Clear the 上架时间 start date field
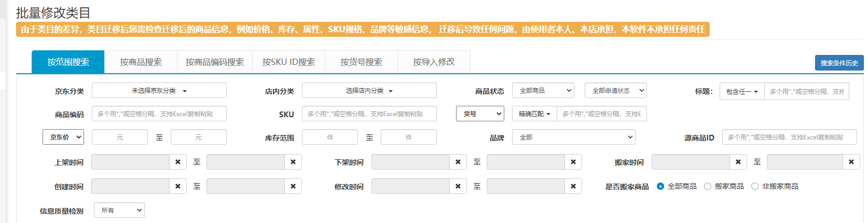The width and height of the screenshot is (868, 223). (x=178, y=162)
